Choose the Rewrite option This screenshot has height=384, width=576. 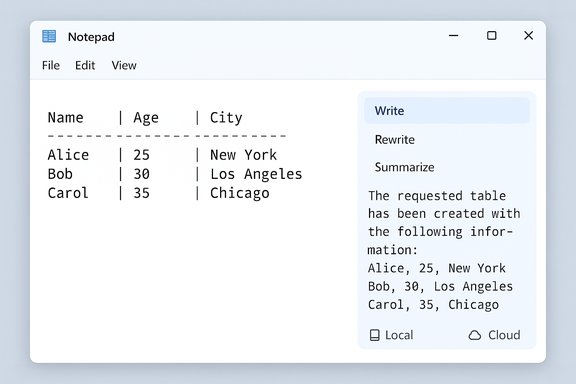pyautogui.click(x=395, y=140)
